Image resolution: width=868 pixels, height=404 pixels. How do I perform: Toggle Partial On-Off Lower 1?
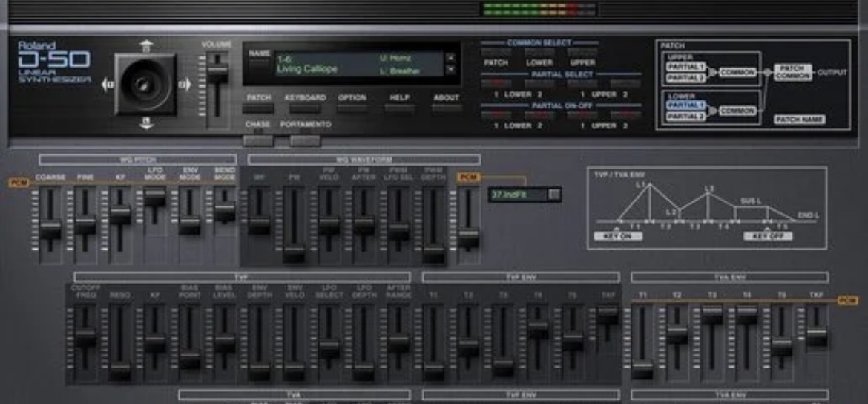[496, 115]
